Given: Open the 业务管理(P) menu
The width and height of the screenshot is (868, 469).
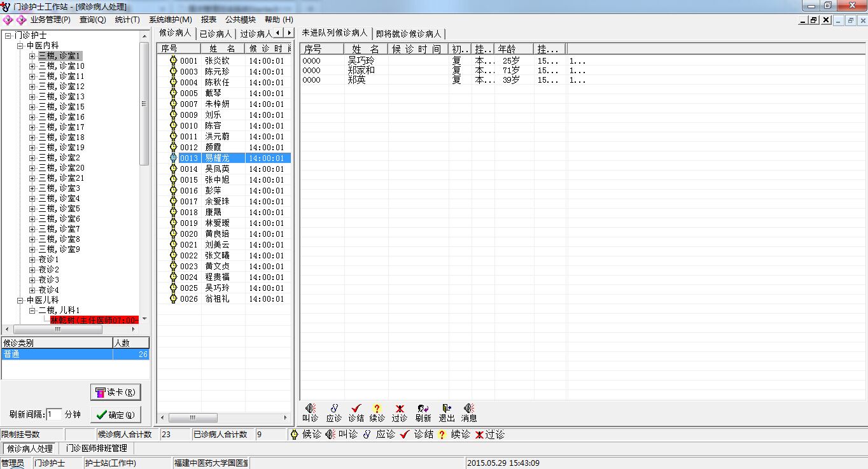Looking at the screenshot, I should pos(50,20).
